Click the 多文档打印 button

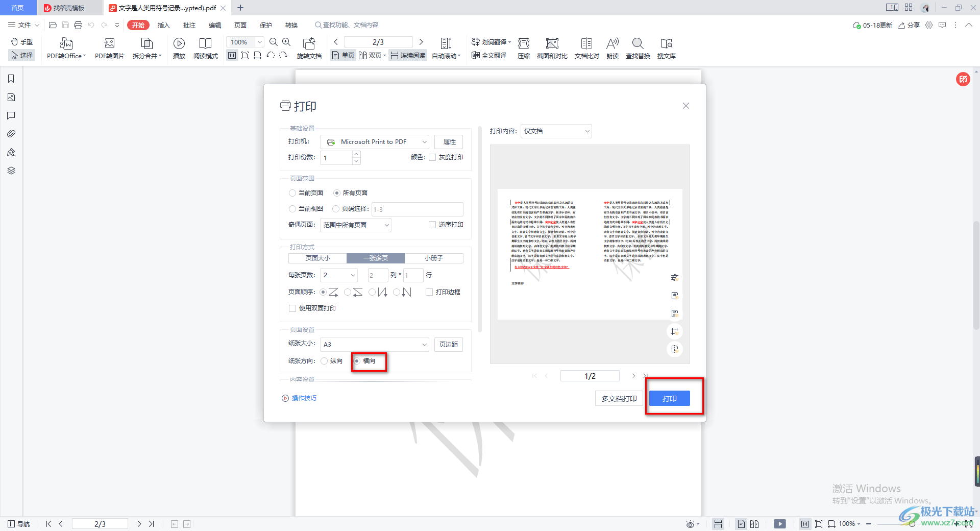pyautogui.click(x=619, y=399)
